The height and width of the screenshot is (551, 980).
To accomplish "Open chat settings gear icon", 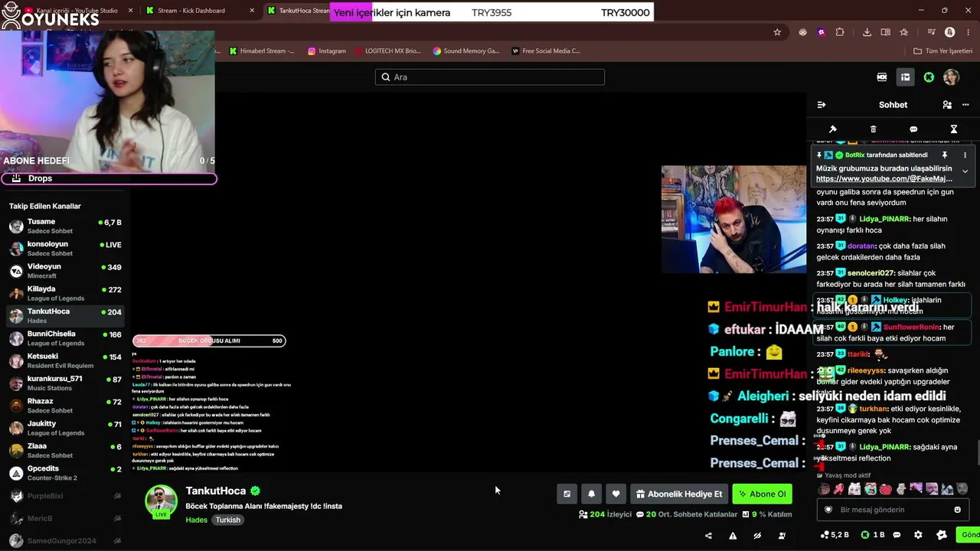I will pyautogui.click(x=918, y=535).
